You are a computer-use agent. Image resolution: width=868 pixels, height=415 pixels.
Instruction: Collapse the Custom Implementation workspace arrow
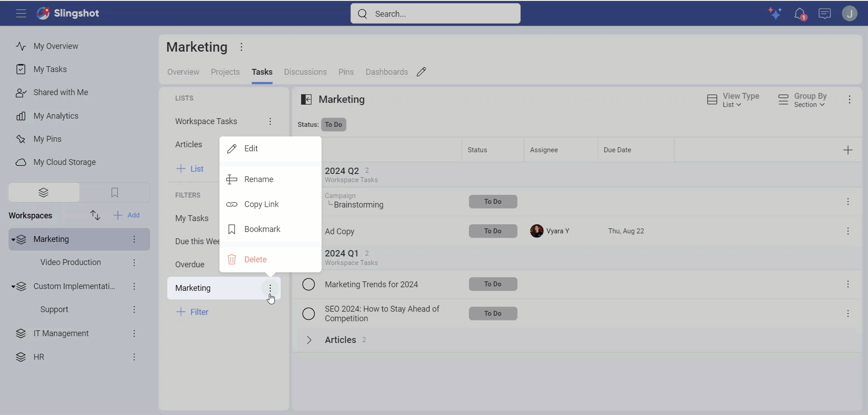13,287
